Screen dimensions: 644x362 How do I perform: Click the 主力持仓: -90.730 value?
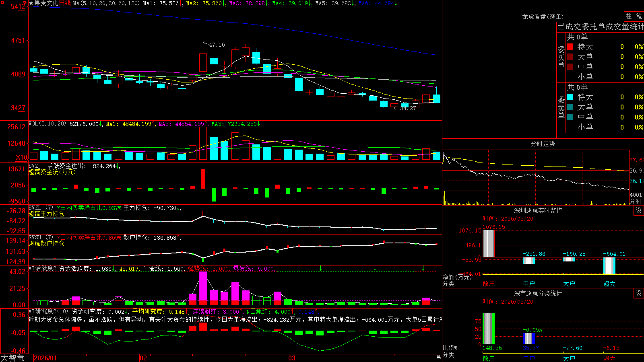(x=150, y=208)
